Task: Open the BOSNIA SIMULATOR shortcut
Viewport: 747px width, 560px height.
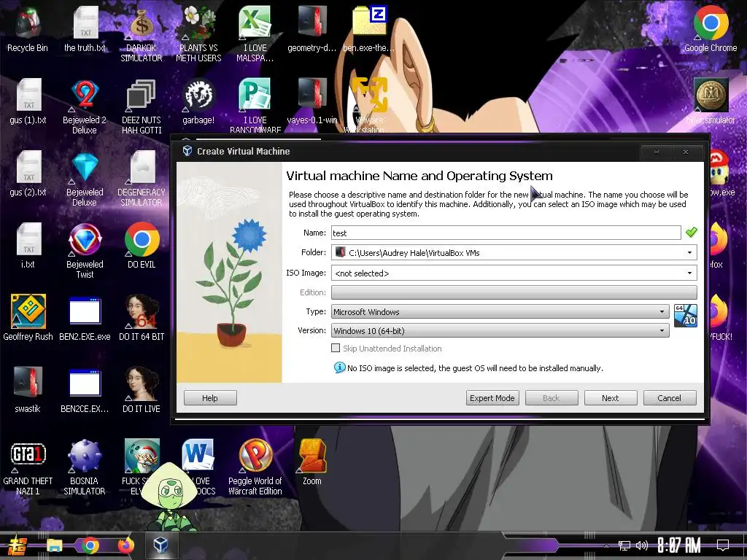Action: (85, 467)
